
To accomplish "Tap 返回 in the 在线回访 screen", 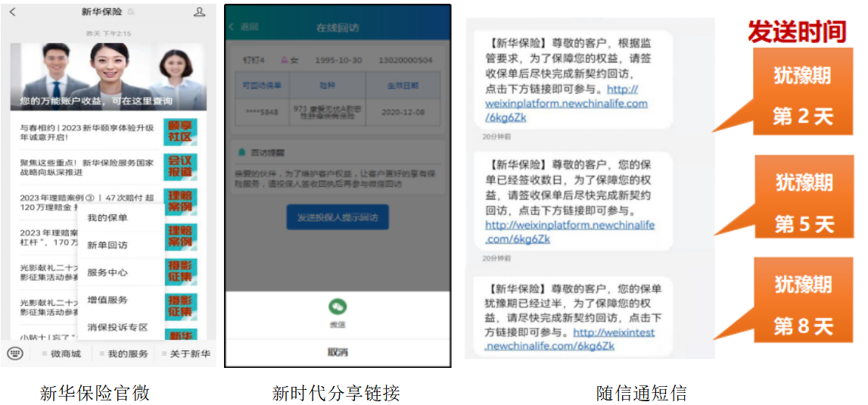I will [244, 26].
